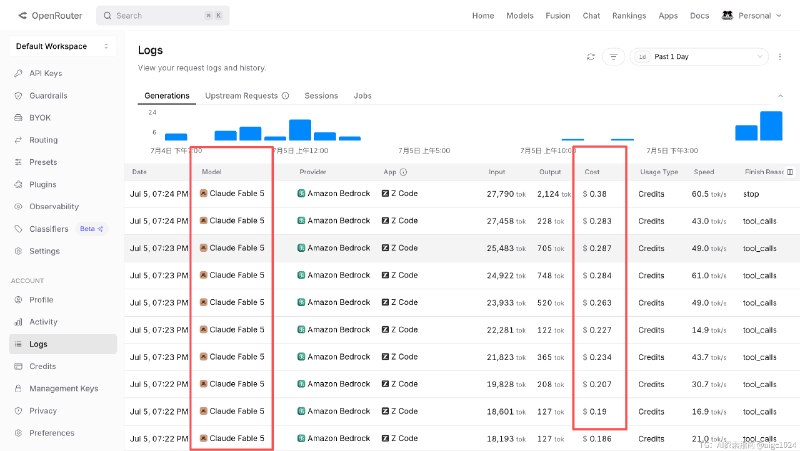Click the 748 tok output cell

click(x=551, y=275)
